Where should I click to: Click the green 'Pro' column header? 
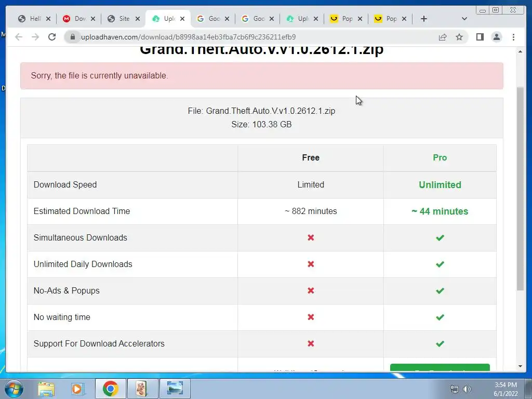click(x=440, y=158)
